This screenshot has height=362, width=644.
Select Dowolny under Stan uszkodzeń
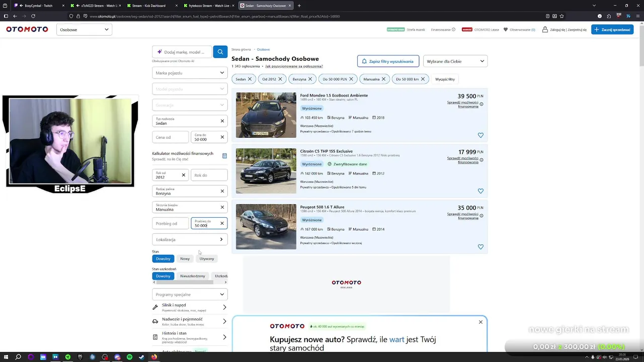click(163, 276)
